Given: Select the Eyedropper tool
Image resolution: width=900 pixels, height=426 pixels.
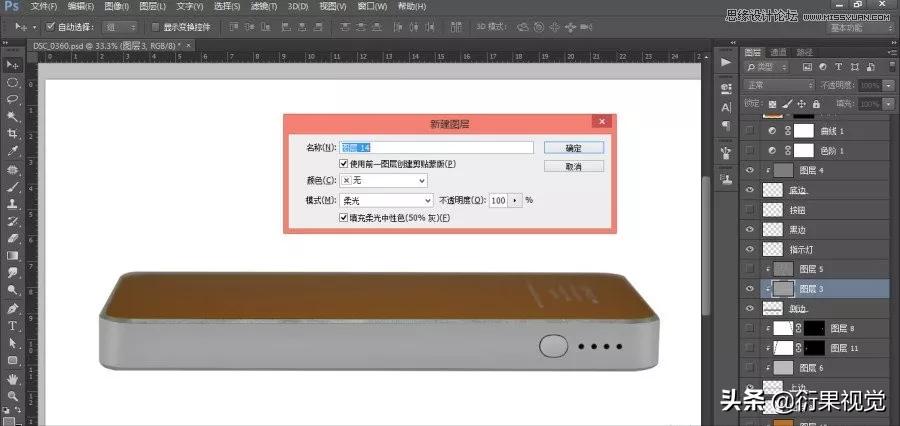Looking at the screenshot, I should point(12,152).
